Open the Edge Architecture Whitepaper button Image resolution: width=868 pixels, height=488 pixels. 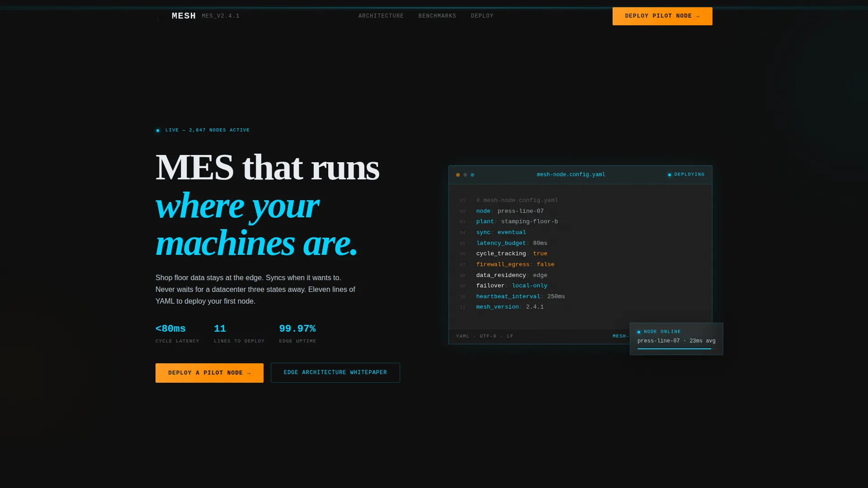(x=335, y=373)
